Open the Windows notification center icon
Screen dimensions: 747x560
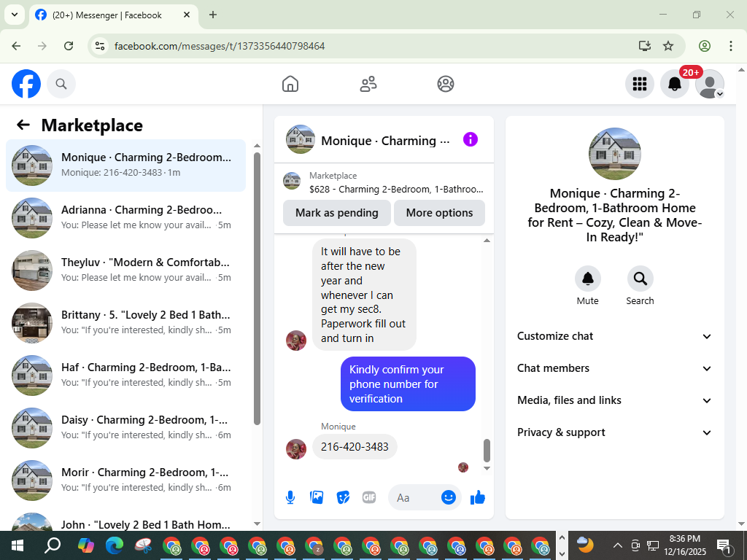point(724,545)
